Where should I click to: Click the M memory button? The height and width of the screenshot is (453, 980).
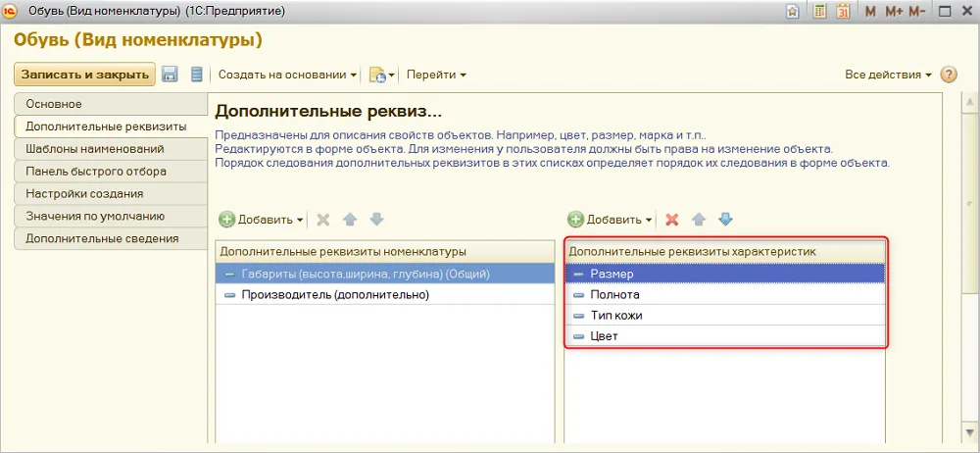(870, 11)
